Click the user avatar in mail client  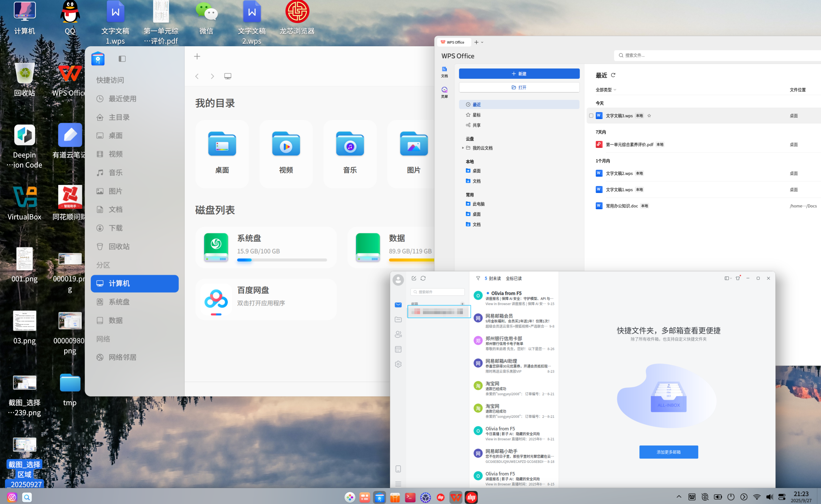coord(398,280)
